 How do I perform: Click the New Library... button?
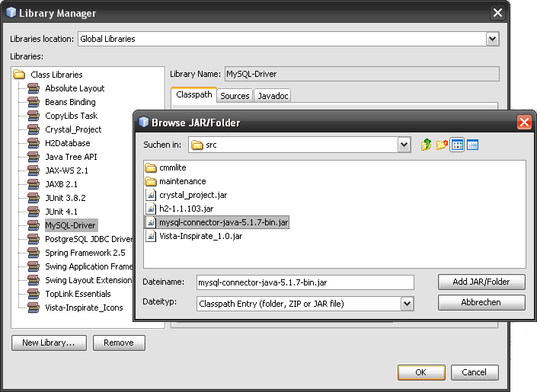(49, 343)
